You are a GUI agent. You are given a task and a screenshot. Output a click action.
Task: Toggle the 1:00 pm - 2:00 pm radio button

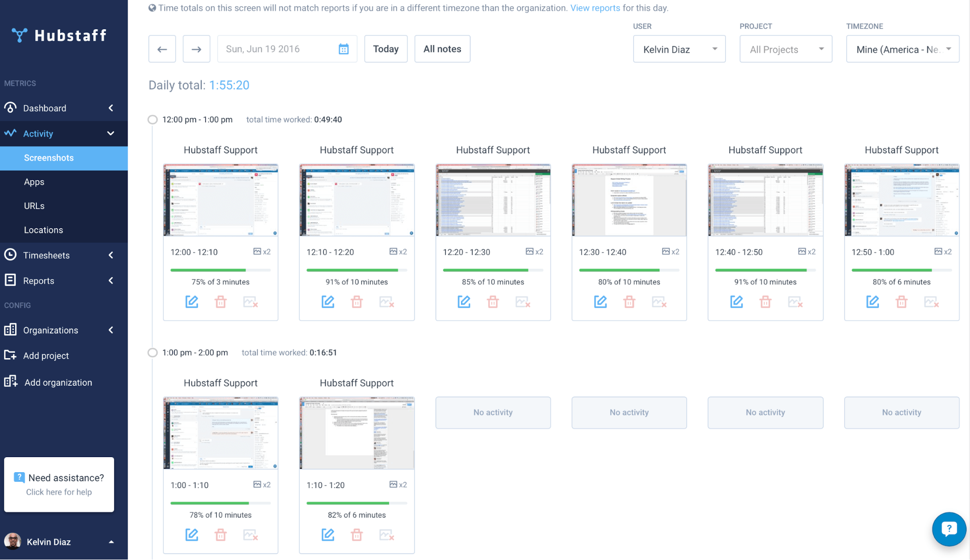click(152, 352)
